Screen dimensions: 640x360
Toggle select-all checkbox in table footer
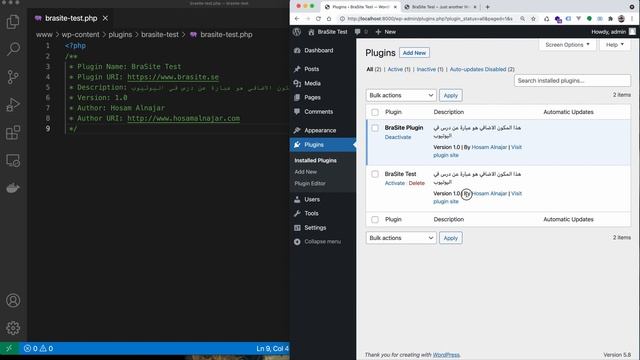coord(375,220)
